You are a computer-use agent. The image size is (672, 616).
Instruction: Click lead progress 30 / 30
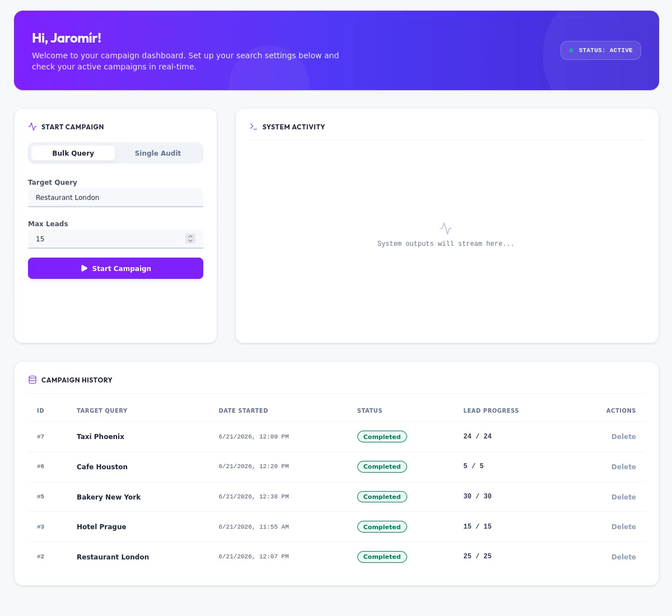477,496
